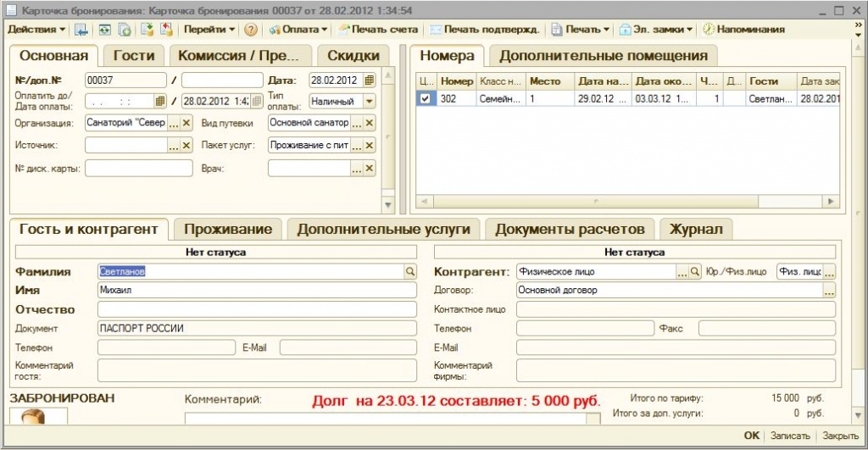The image size is (868, 450).
Task: Click the Записать save button
Action: tap(790, 436)
